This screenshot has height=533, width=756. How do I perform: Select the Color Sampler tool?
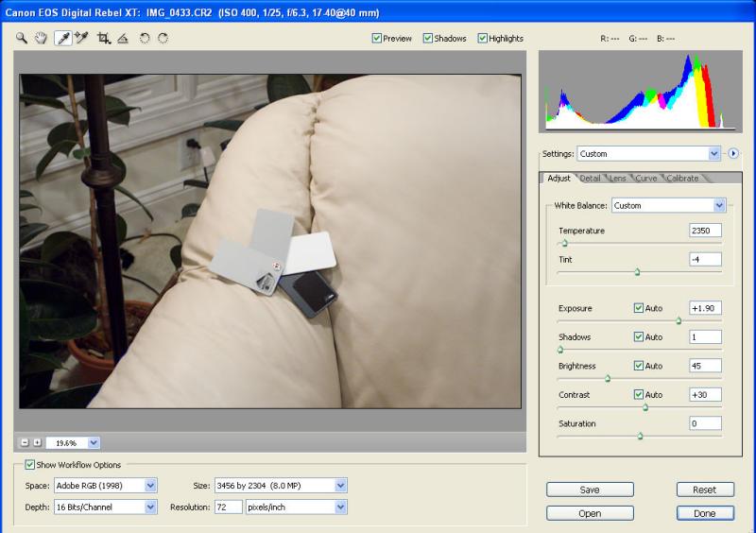[82, 38]
